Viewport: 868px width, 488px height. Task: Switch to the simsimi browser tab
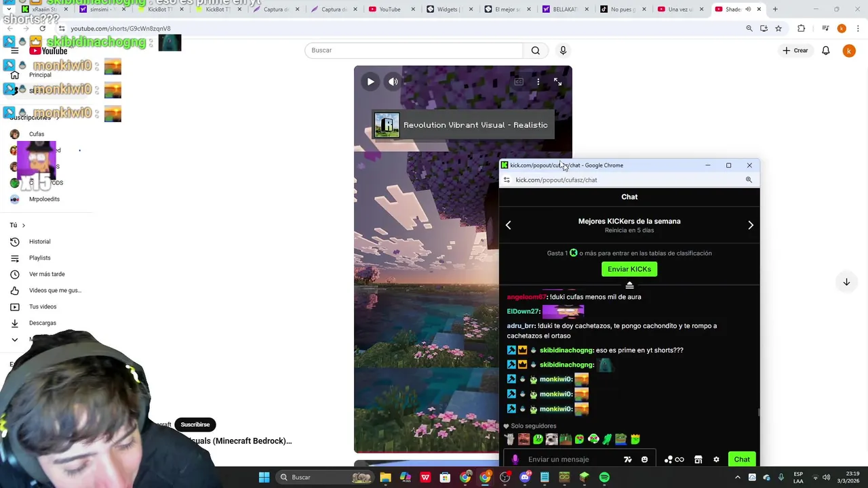click(x=104, y=9)
